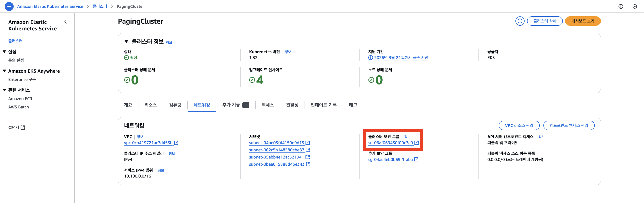Click the 10.100.0.0/16 service range value

click(x=138, y=176)
